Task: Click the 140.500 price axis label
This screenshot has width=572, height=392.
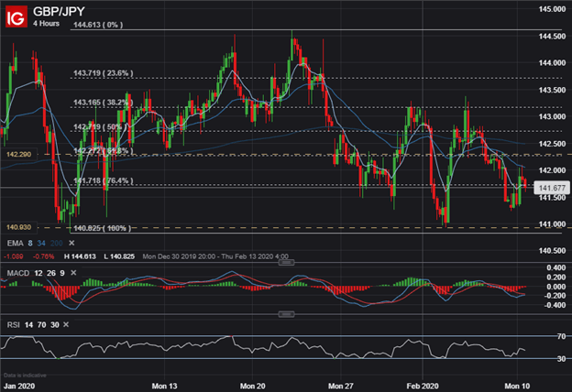Action: pos(553,251)
